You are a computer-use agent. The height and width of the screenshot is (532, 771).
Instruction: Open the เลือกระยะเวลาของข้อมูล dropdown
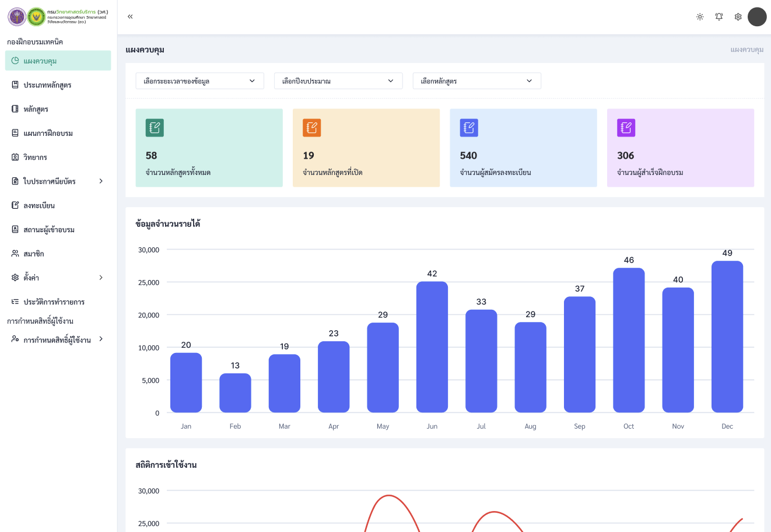click(x=199, y=81)
